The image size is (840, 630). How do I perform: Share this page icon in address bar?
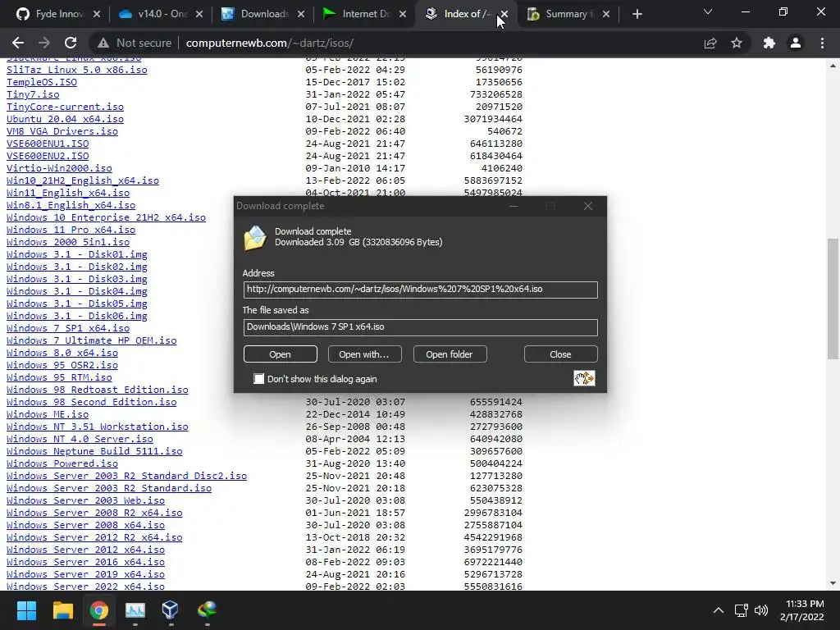pos(710,43)
